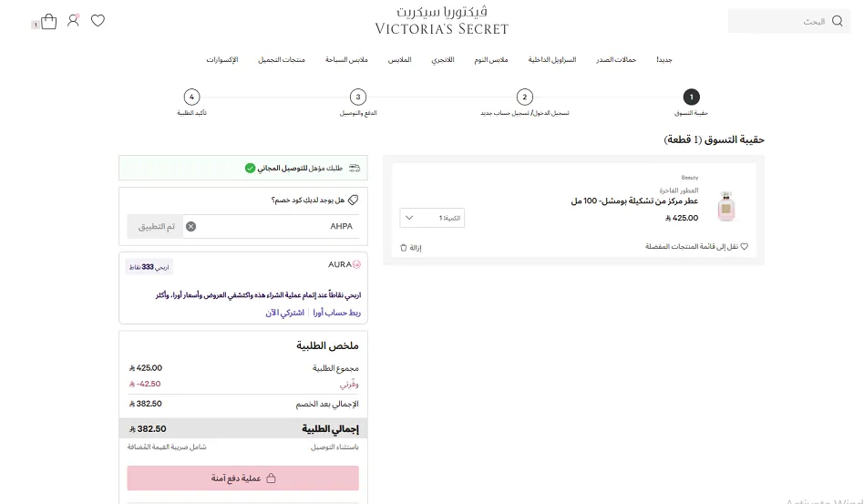Open the ملابس السباحة menu
864x504 pixels.
tap(346, 59)
